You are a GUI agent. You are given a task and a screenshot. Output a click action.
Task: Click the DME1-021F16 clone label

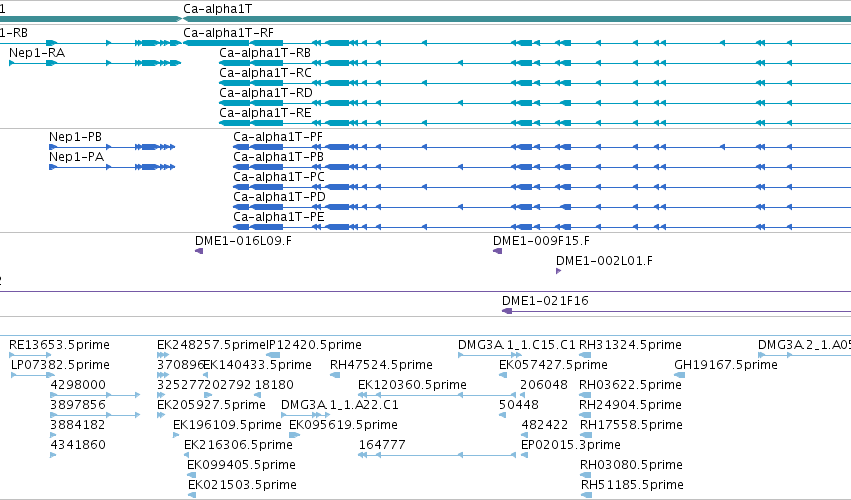[545, 301]
